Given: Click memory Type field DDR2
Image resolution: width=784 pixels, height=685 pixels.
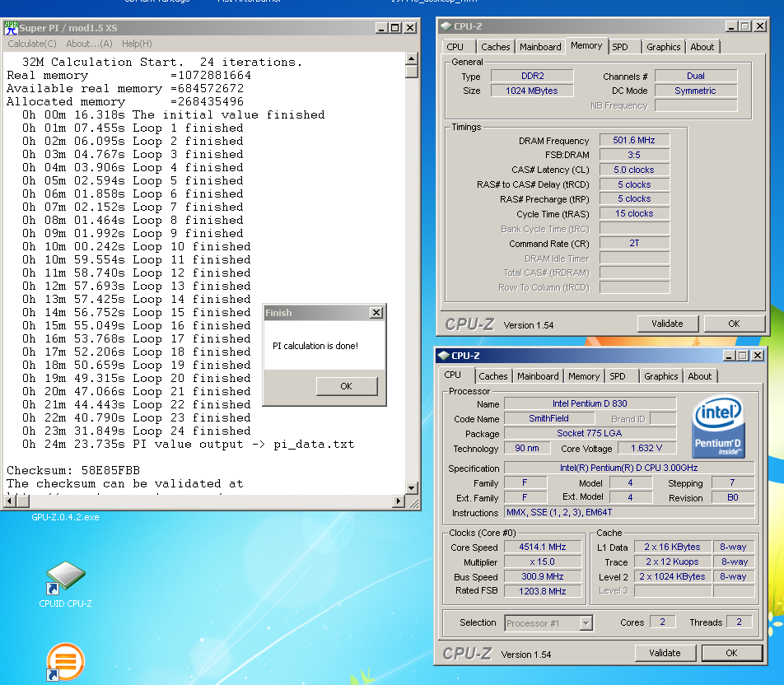Looking at the screenshot, I should (x=532, y=76).
